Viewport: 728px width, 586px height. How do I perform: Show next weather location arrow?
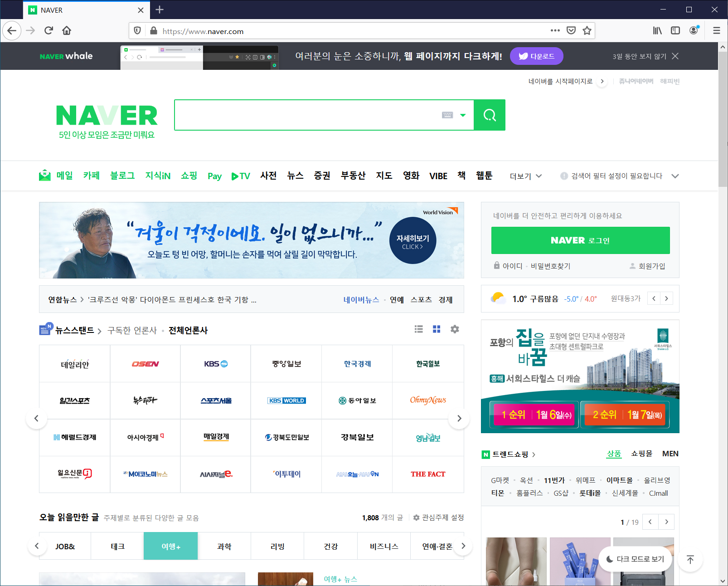[x=666, y=298]
